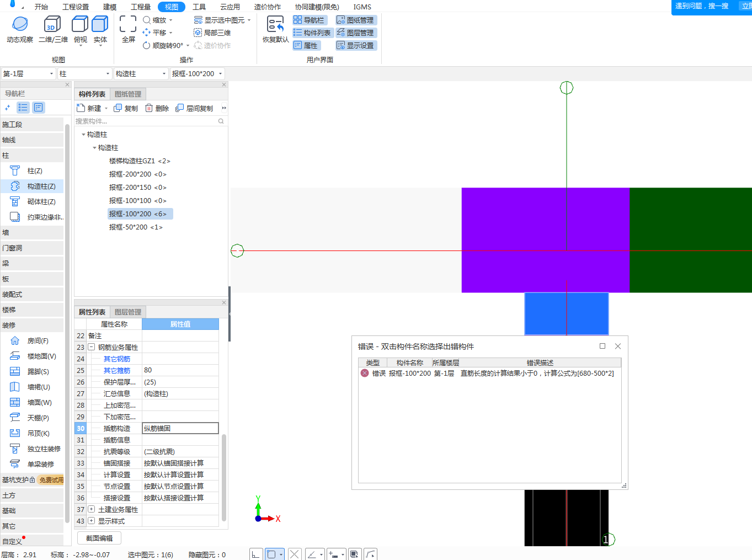
Task: Click the 其它钢筋 property link
Action: [117, 359]
